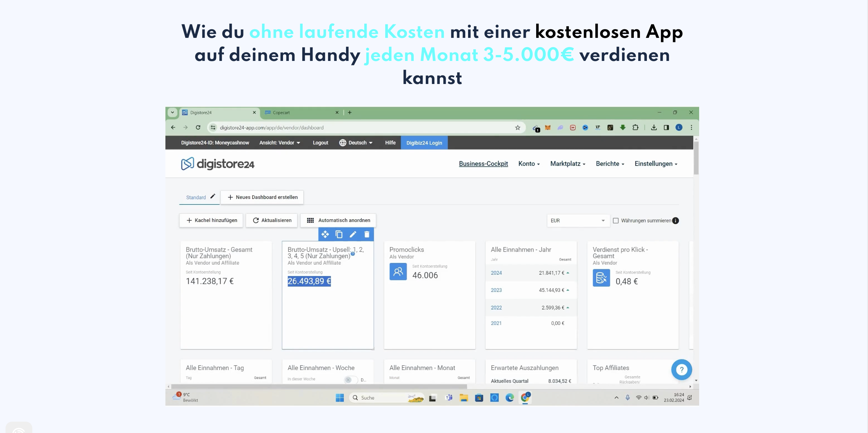The image size is (868, 433).
Task: Open the 2023 year link
Action: tap(496, 291)
